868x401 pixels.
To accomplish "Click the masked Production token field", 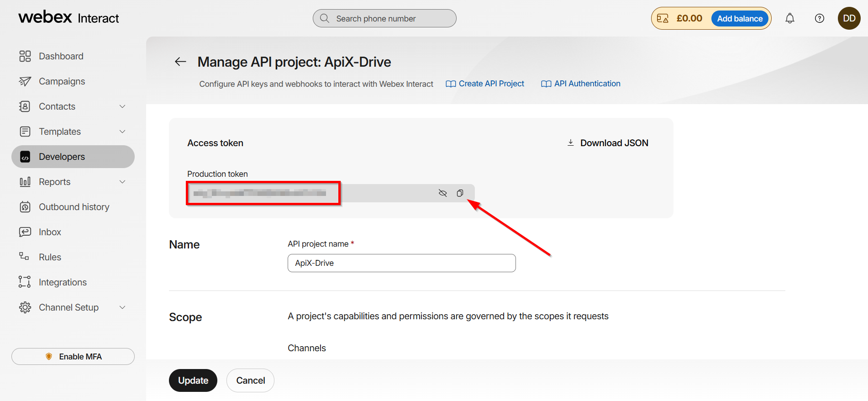I will pos(331,193).
